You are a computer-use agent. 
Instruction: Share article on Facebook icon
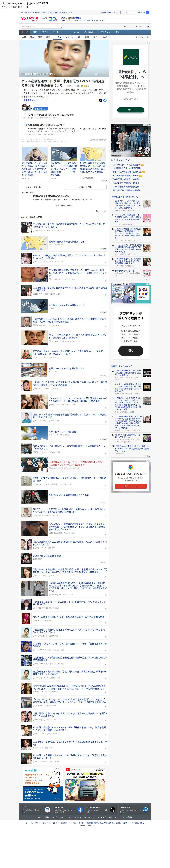tap(105, 100)
